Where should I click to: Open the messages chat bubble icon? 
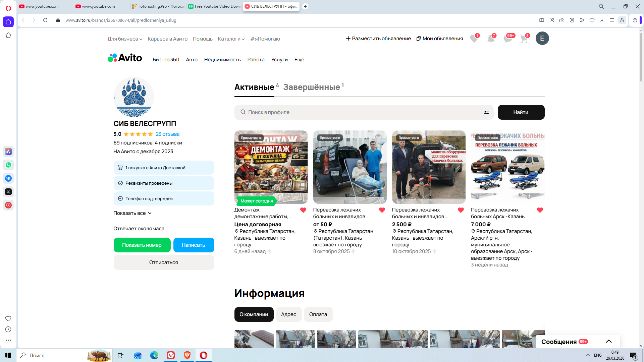click(507, 39)
